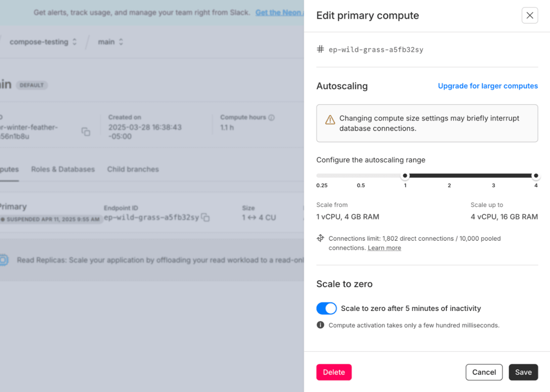The width and height of the screenshot is (550, 392).
Task: Click the info icon near compute activation
Action: (320, 325)
